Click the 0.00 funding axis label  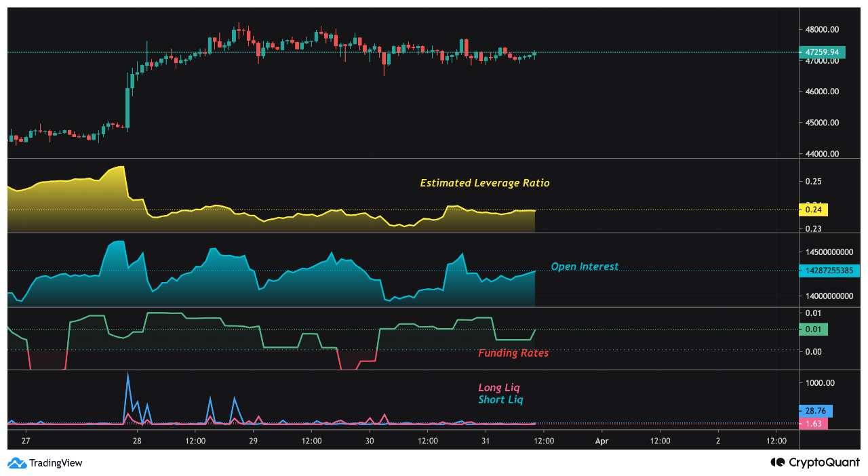pos(813,351)
